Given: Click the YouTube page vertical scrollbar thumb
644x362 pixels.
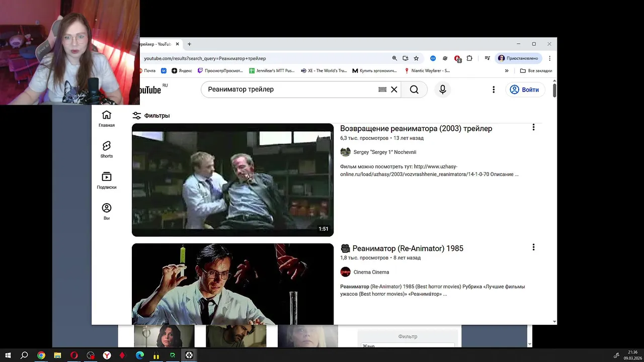Looking at the screenshot, I should click(x=554, y=91).
